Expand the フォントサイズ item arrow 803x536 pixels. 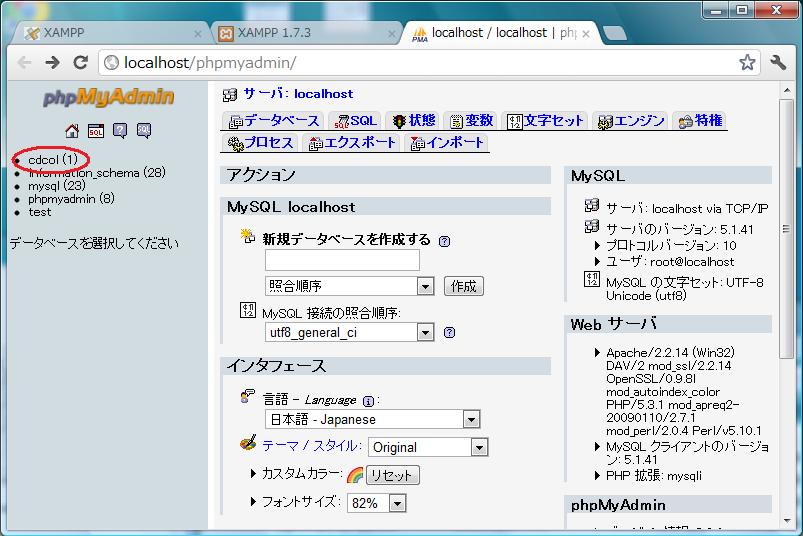point(253,501)
